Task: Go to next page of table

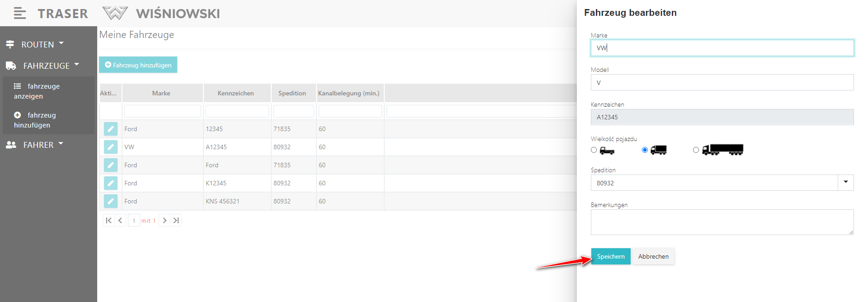Action: [x=165, y=221]
